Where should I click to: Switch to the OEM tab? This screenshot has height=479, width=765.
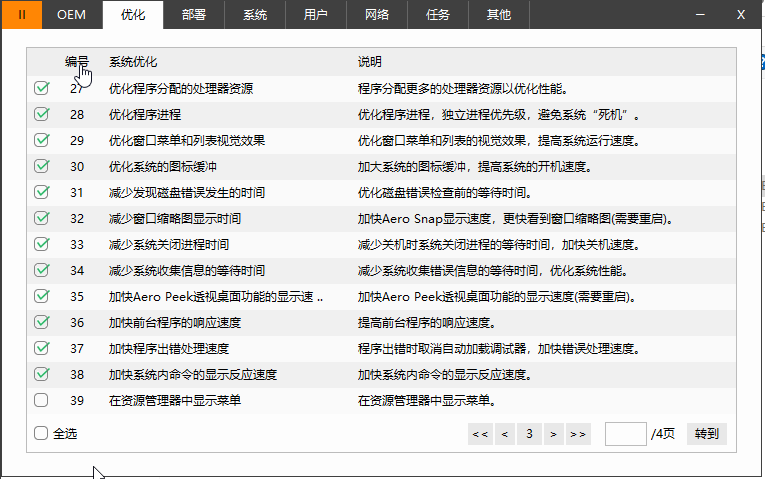(x=71, y=15)
